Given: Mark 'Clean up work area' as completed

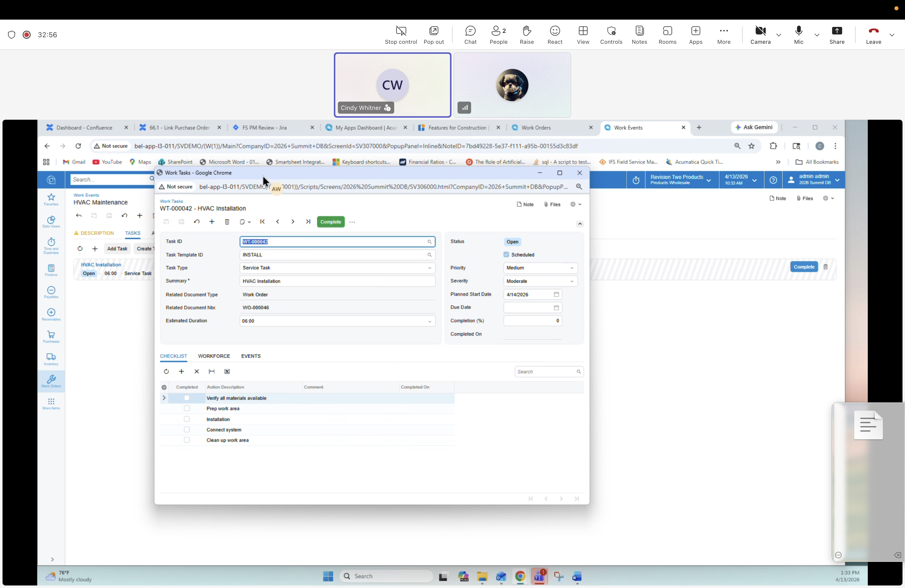Looking at the screenshot, I should coord(187,440).
